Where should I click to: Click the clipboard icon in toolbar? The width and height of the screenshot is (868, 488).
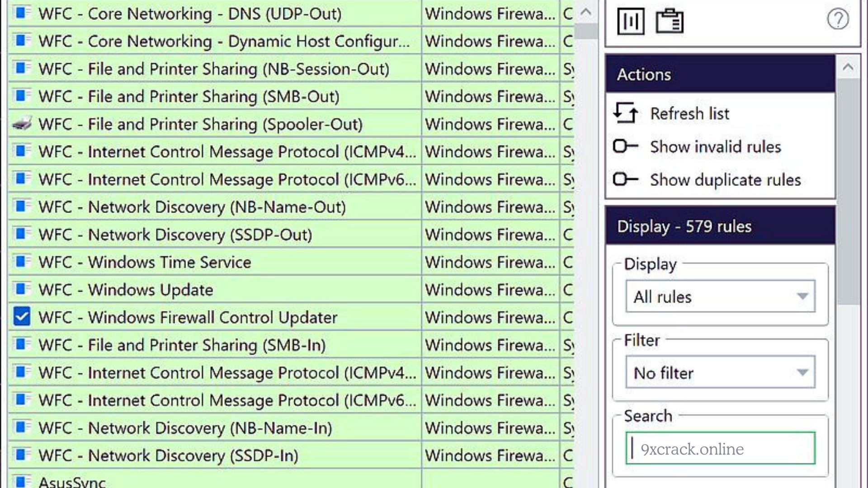coord(670,21)
